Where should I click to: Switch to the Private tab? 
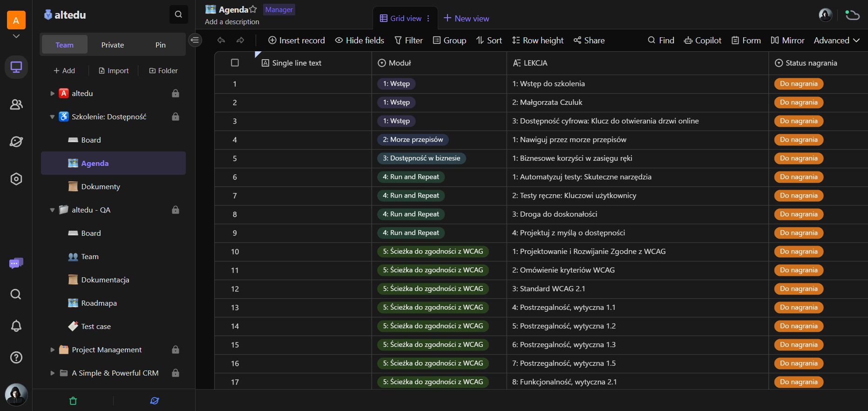pos(113,45)
